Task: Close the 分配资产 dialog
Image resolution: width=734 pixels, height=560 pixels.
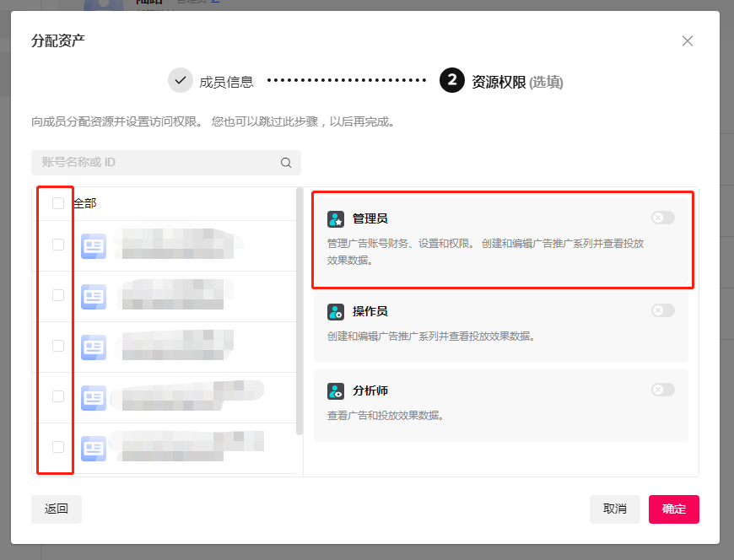Action: pyautogui.click(x=688, y=41)
